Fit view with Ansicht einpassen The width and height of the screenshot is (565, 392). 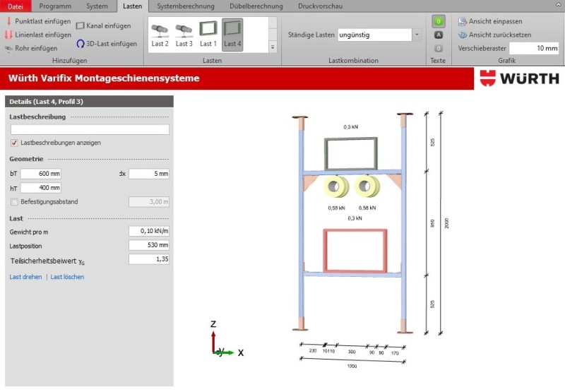click(489, 21)
